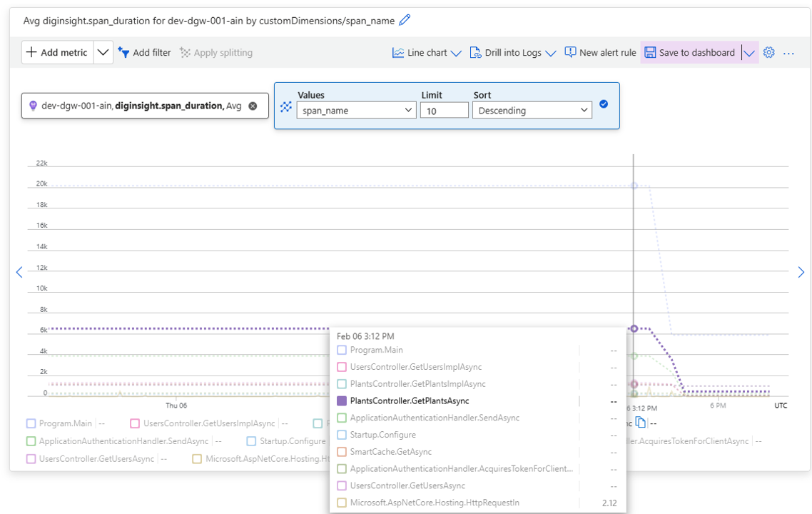Open the span_name Values dropdown
The width and height of the screenshot is (812, 514).
click(357, 111)
